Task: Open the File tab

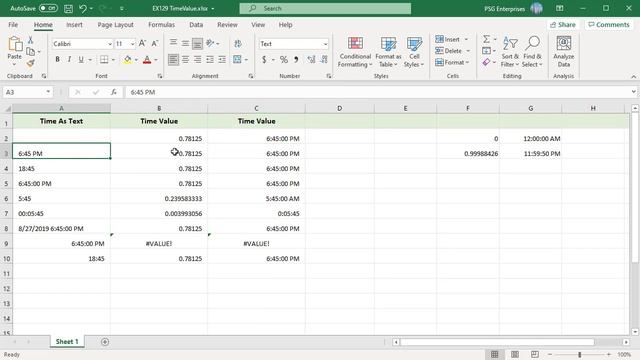Action: (13, 24)
